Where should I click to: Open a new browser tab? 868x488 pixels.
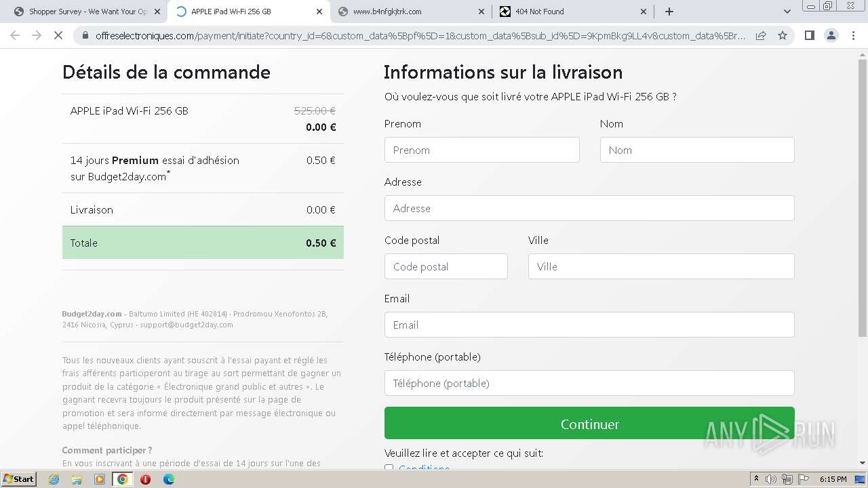[x=669, y=12]
